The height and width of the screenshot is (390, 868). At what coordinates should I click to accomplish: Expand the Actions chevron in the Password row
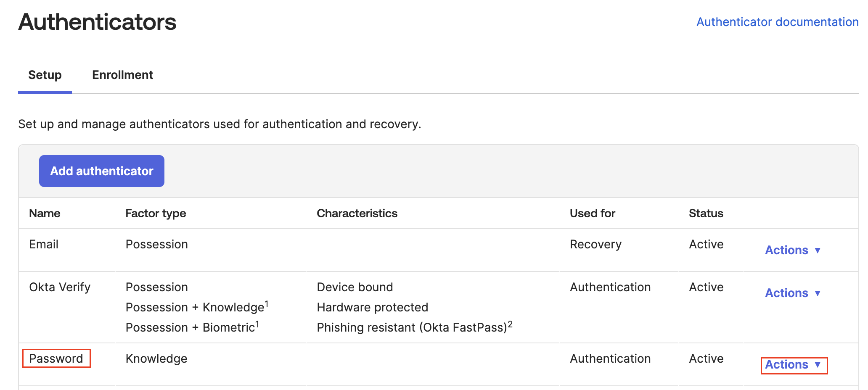818,365
